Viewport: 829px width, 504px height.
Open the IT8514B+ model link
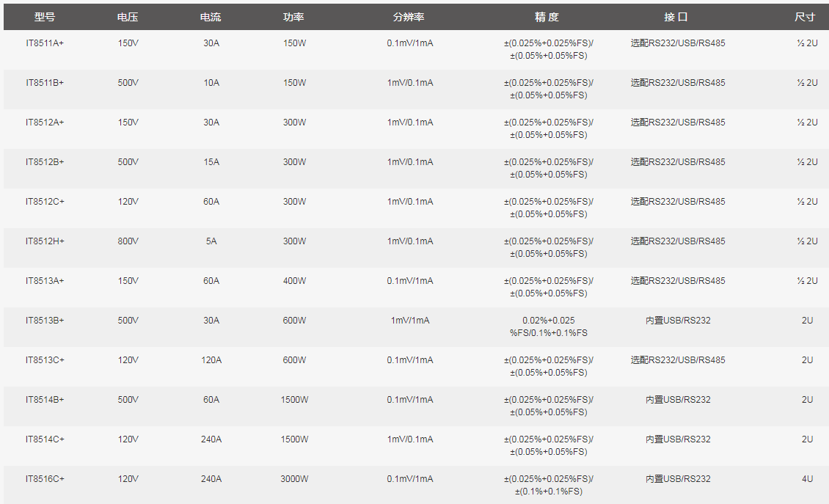pyautogui.click(x=45, y=400)
